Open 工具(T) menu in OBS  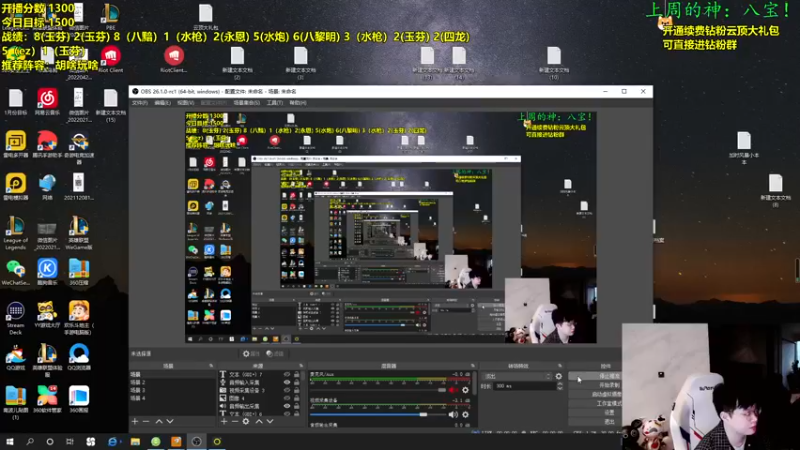(274, 103)
